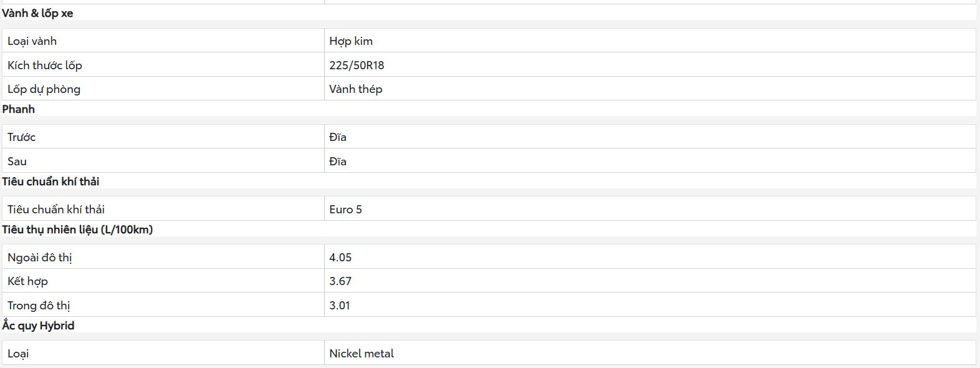This screenshot has height=368, width=980.
Task: Click the 4.05 fuel consumption value
Action: click(340, 257)
